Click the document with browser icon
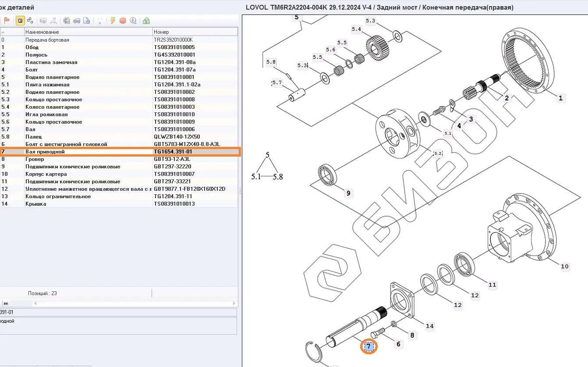The height and width of the screenshot is (367, 588). pos(87,21)
